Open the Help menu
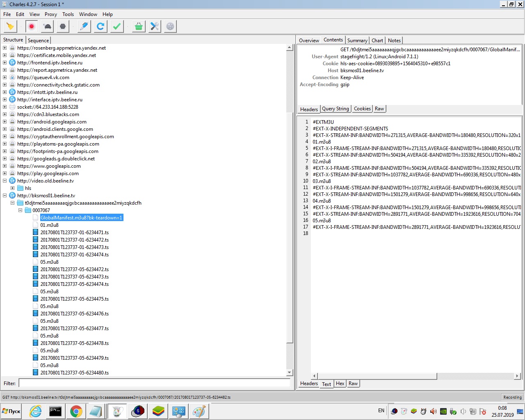The image size is (525, 420). coord(107,14)
